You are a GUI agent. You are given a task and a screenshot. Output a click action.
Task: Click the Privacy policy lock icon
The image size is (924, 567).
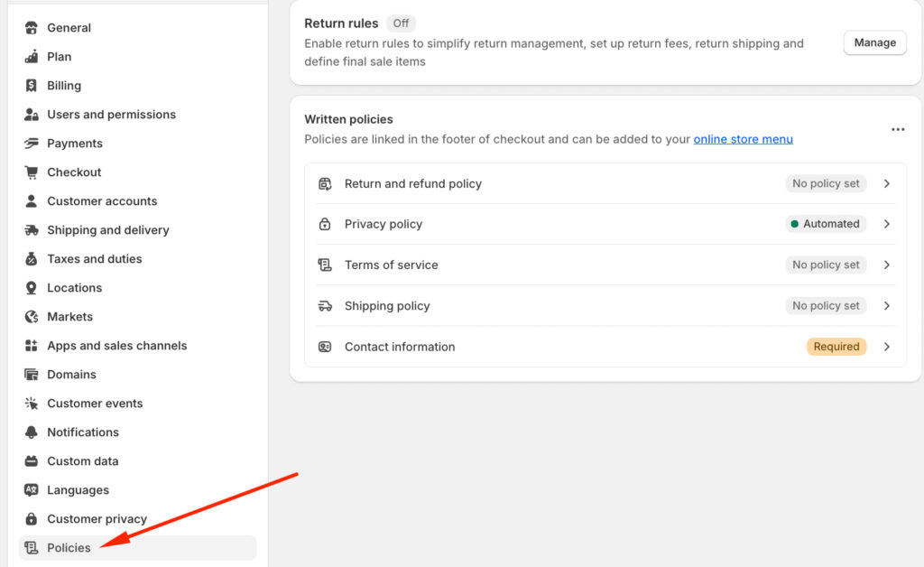click(325, 224)
